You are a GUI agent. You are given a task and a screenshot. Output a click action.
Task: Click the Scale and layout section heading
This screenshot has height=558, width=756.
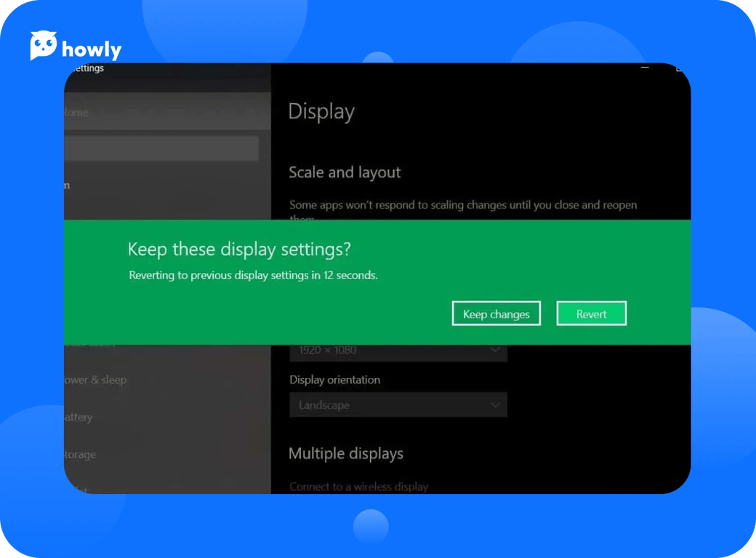pyautogui.click(x=345, y=173)
